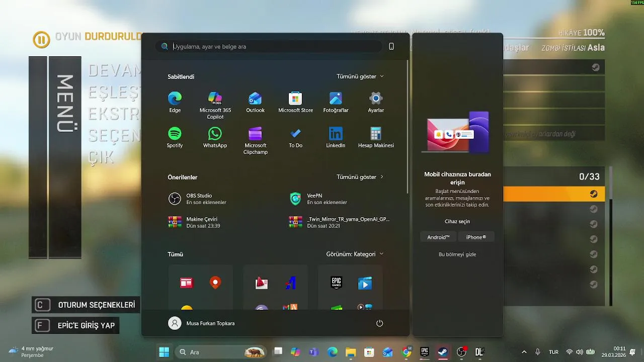Image resolution: width=644 pixels, height=362 pixels.
Task: Open the red map pin app icon
Action: [215, 283]
